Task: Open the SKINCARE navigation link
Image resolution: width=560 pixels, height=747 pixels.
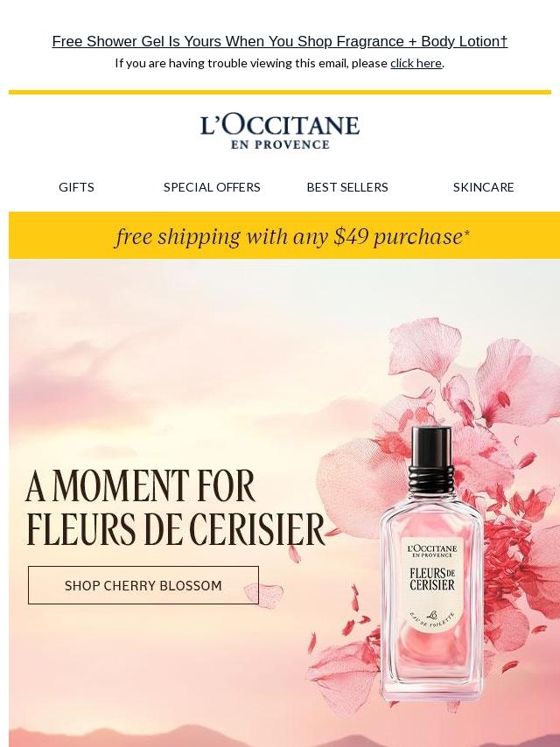Action: 483,187
